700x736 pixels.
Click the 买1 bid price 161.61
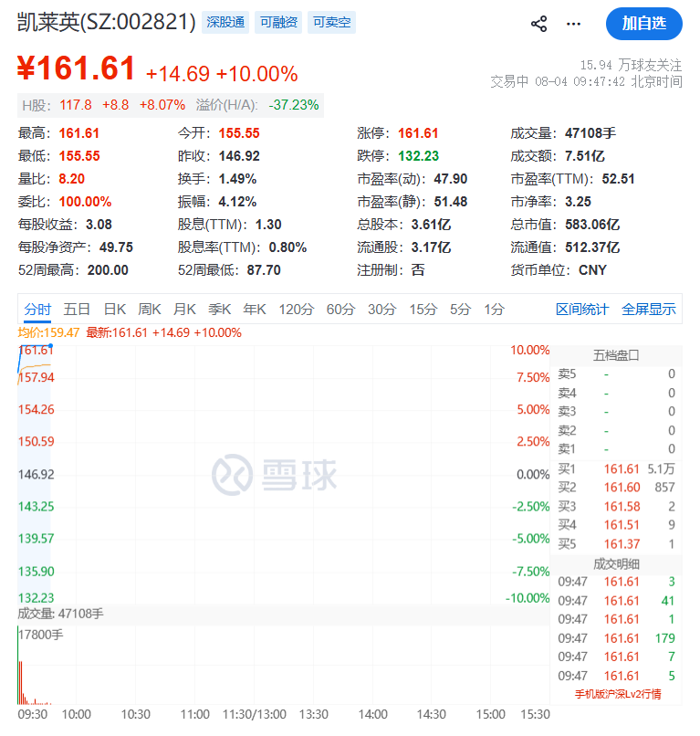click(x=622, y=469)
